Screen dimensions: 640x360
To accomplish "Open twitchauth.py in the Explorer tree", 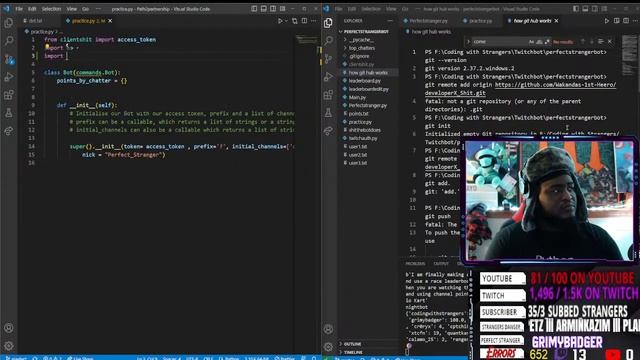I will [x=363, y=138].
